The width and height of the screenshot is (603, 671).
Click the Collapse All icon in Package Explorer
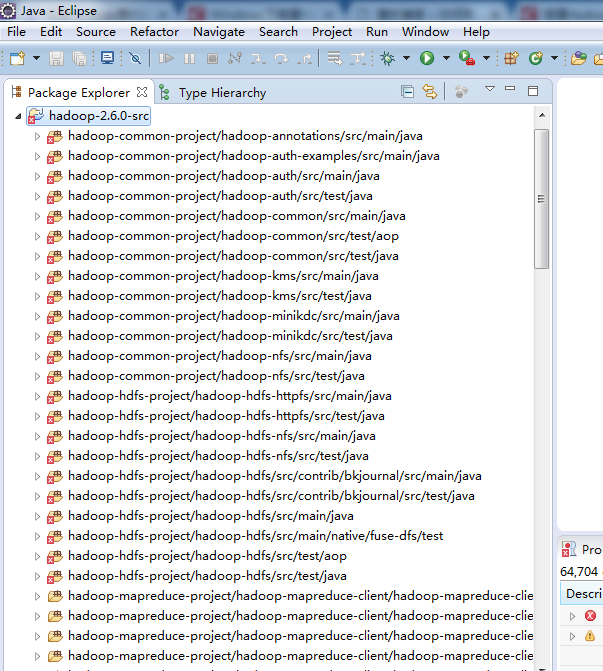point(407,92)
